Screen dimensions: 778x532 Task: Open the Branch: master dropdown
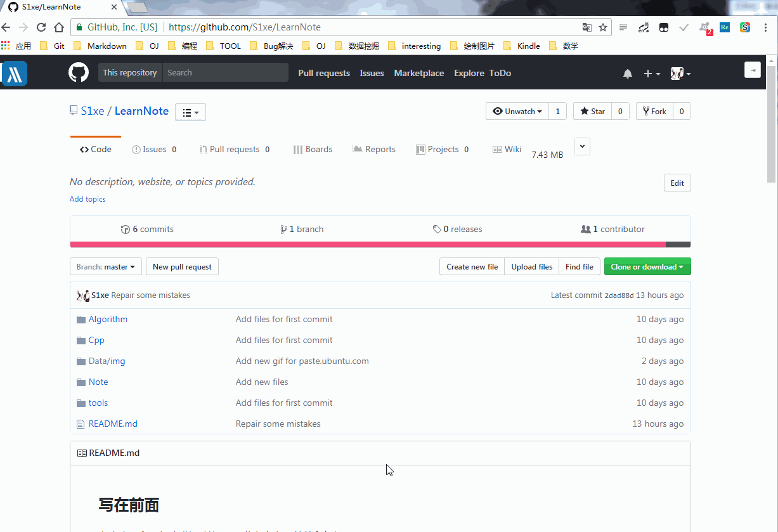106,267
